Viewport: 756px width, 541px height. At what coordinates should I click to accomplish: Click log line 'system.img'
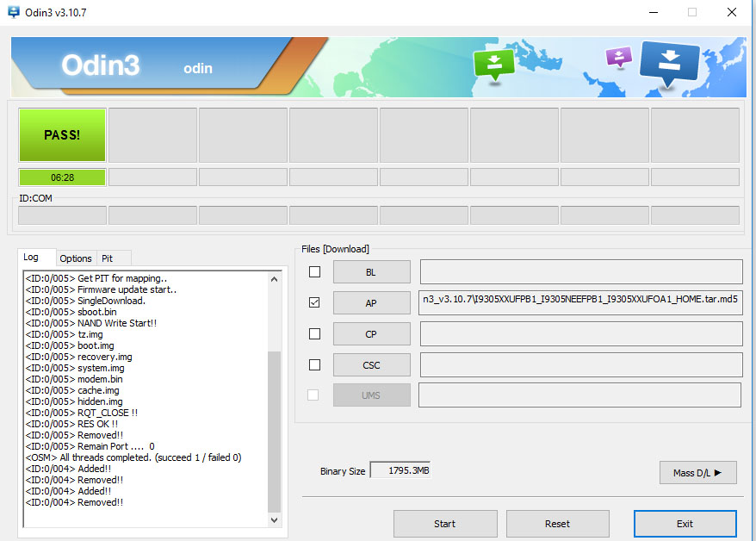point(75,368)
